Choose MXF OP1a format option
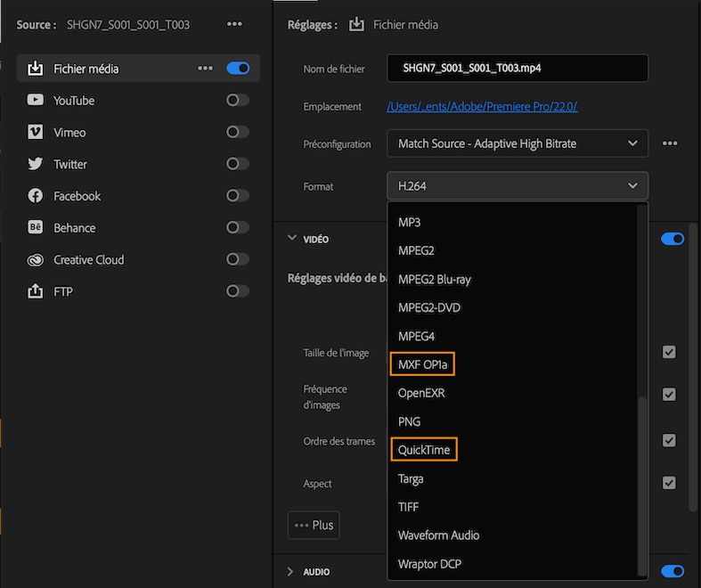 coord(422,364)
